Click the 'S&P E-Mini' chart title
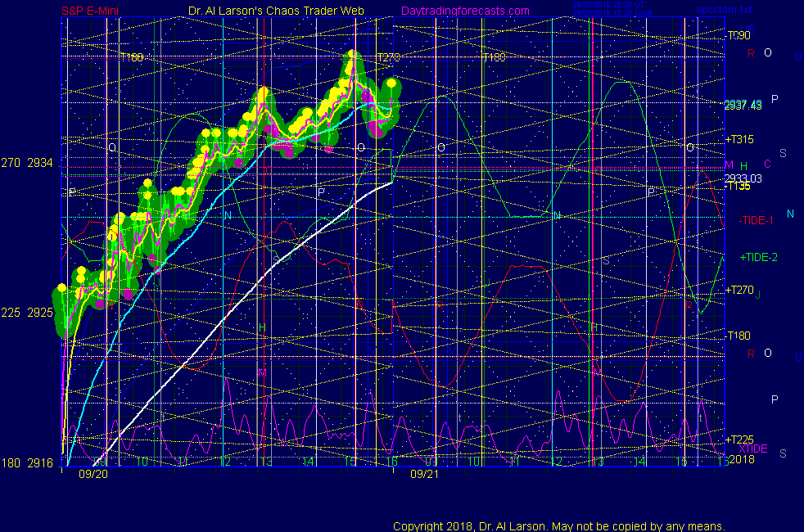The width and height of the screenshot is (804, 532). [x=90, y=11]
